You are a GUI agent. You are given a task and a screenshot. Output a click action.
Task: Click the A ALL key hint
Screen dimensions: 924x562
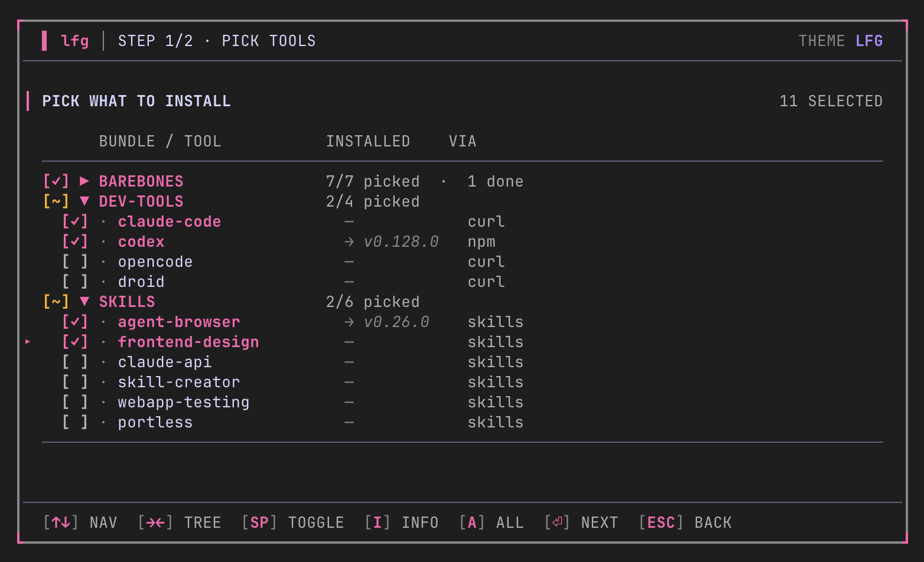pyautogui.click(x=491, y=522)
